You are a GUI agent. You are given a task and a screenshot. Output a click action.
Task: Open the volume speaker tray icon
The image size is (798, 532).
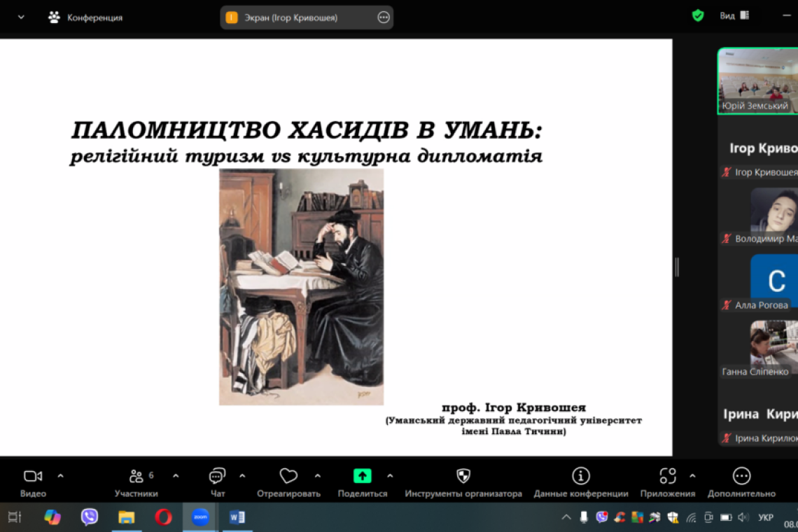tap(743, 518)
